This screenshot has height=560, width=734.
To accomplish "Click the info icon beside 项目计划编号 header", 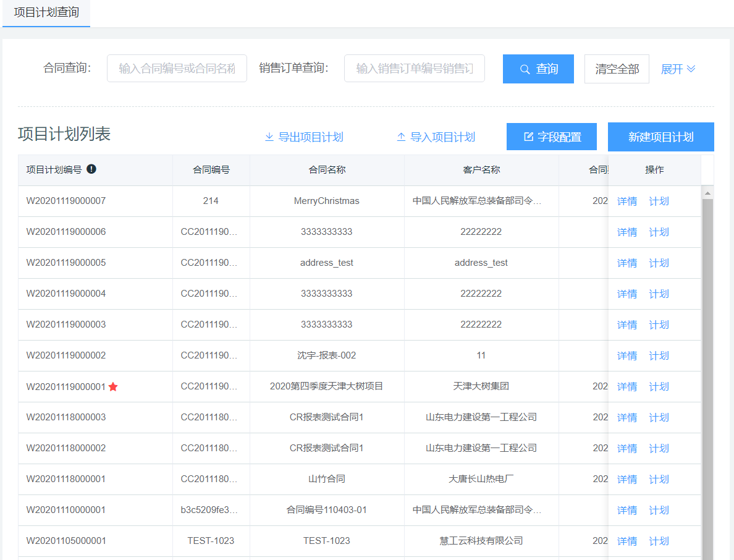I will coord(91,169).
